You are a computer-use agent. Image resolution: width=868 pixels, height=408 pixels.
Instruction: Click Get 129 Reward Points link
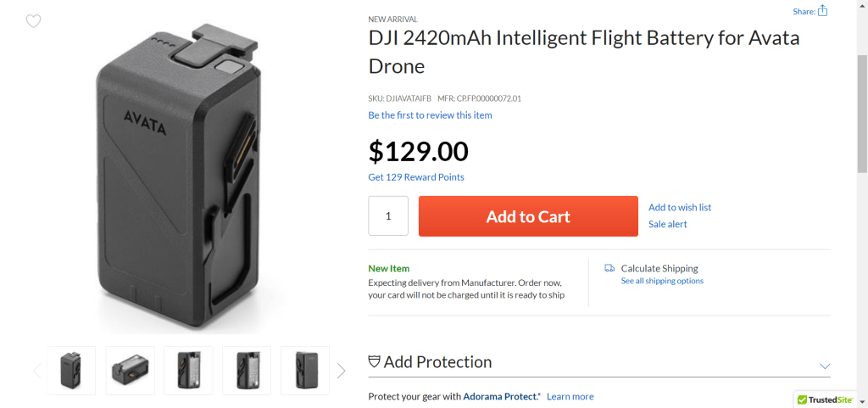(x=416, y=177)
